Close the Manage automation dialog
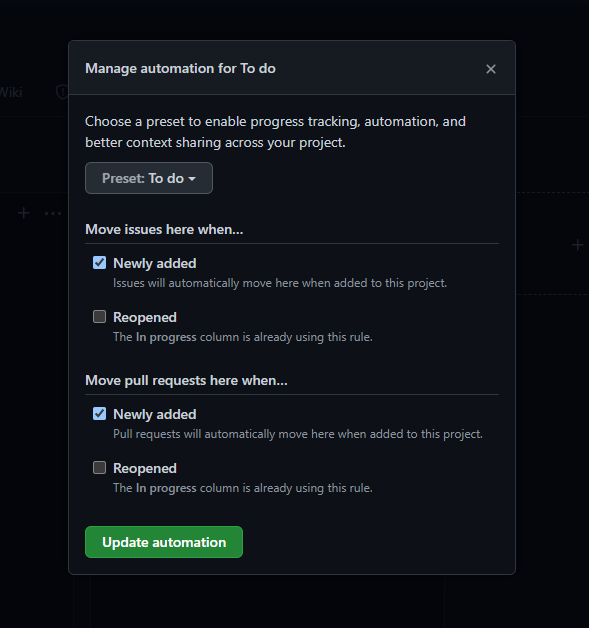 [x=490, y=69]
